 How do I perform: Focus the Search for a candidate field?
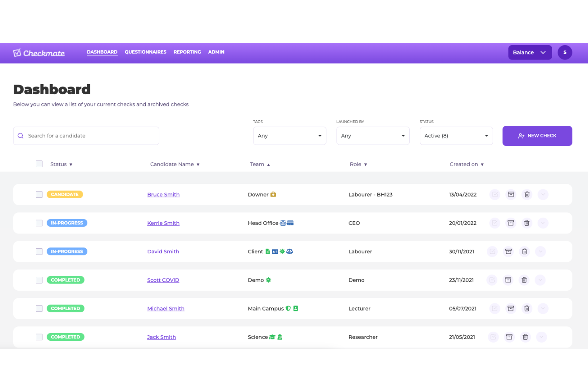(86, 136)
